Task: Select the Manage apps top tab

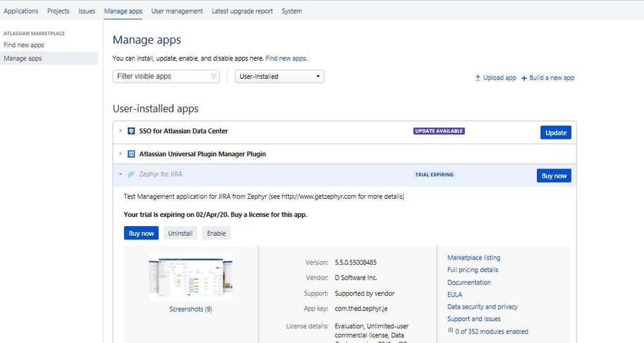Action: point(123,11)
